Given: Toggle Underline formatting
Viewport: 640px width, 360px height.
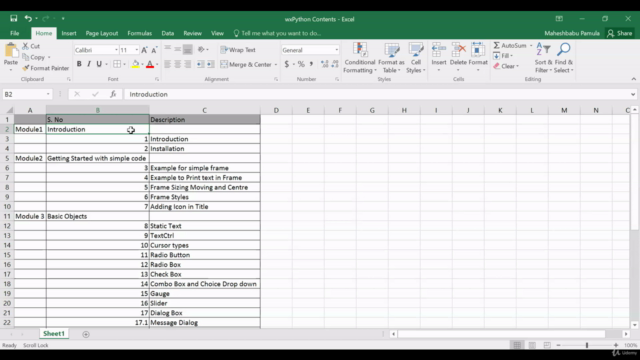Looking at the screenshot, I should (99, 64).
